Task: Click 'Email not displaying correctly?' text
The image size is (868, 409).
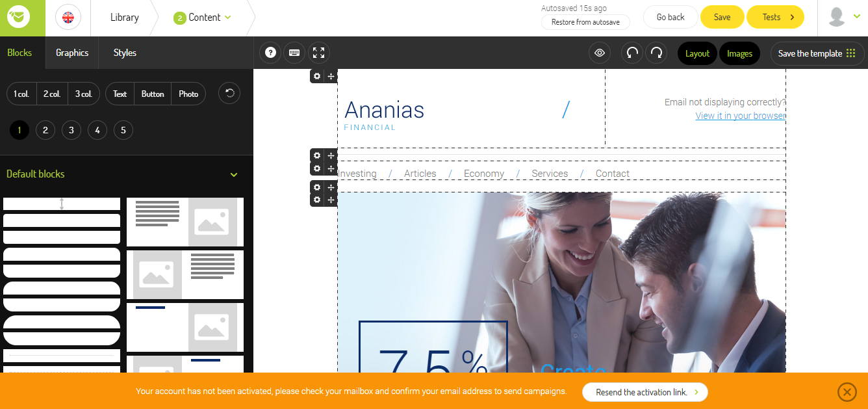Action: point(725,102)
